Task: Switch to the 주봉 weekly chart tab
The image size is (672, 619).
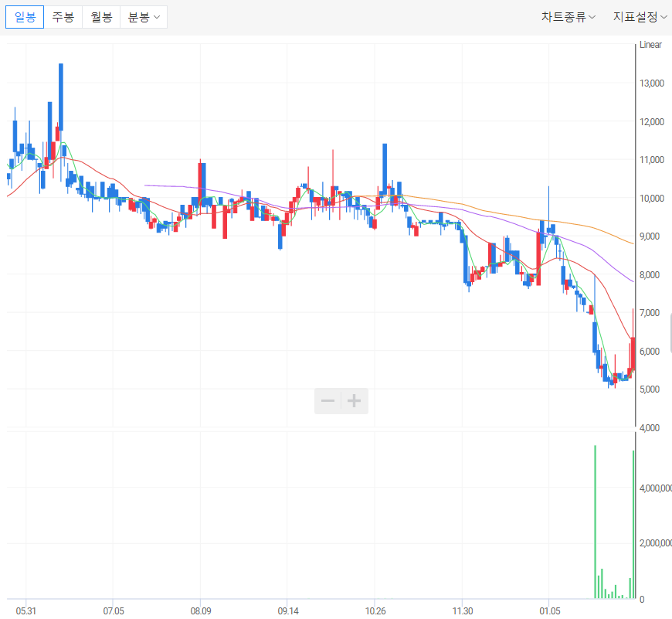Action: click(x=63, y=17)
